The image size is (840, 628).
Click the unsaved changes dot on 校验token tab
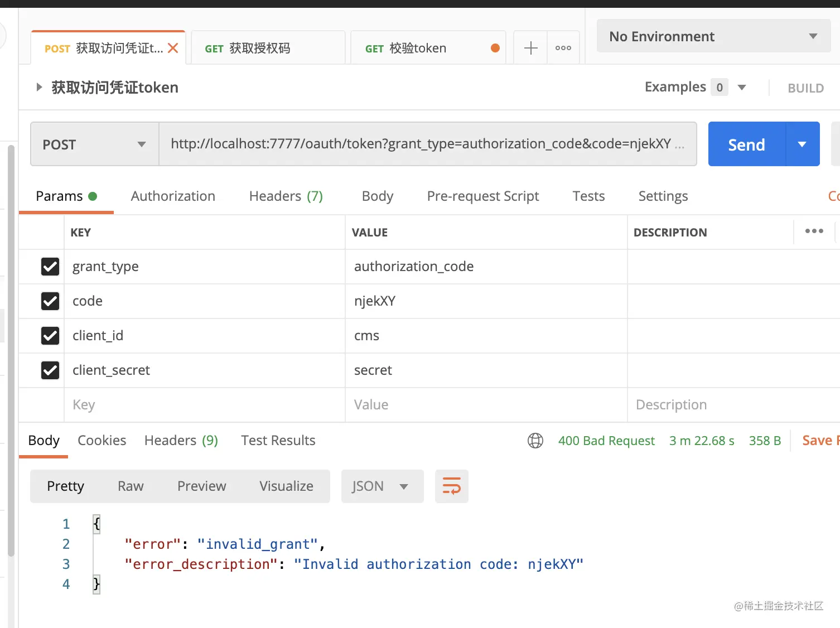click(x=495, y=48)
